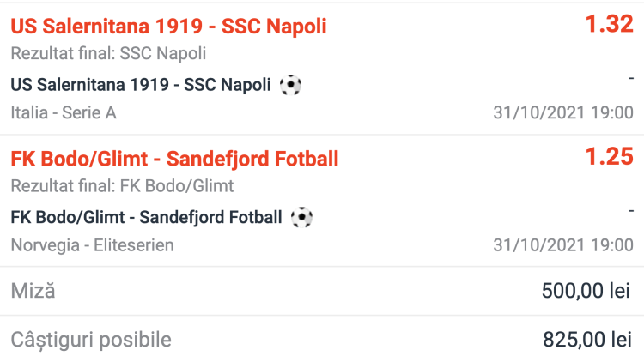Click the dark bold Bodo/Glimt - Sandefjord match name
The image size is (644, 362).
[x=146, y=217]
